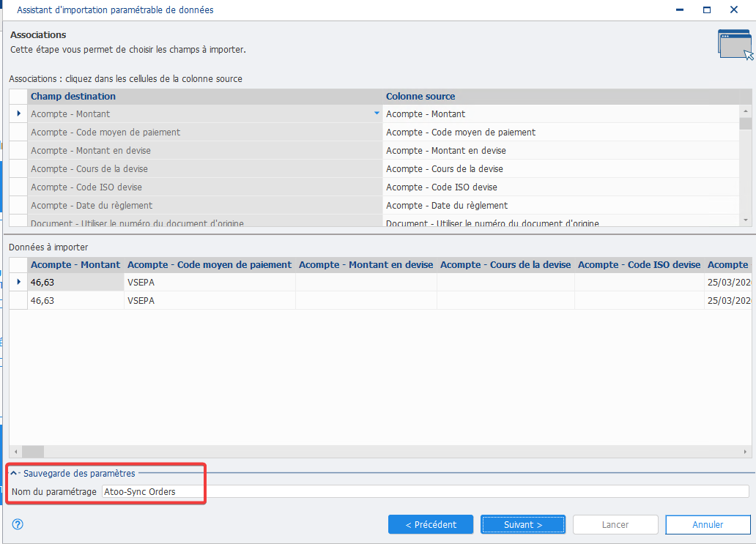Select destination row Acompte - Date du règlement
The height and width of the screenshot is (544, 756).
pos(205,205)
